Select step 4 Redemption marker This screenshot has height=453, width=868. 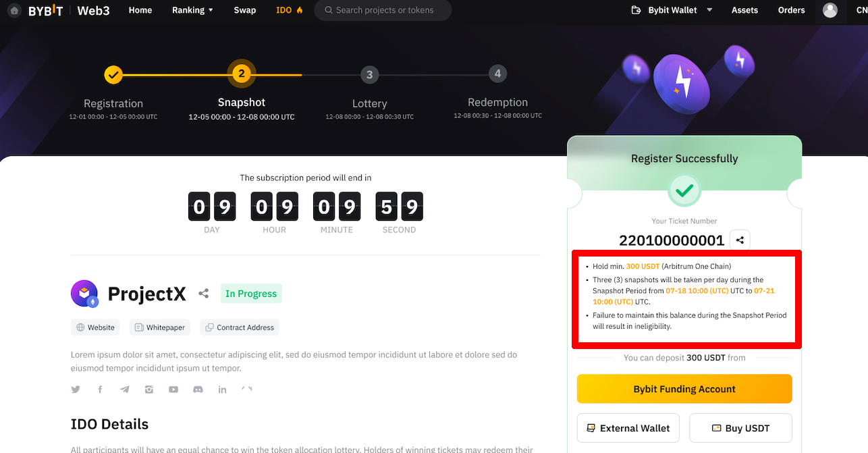(x=497, y=74)
